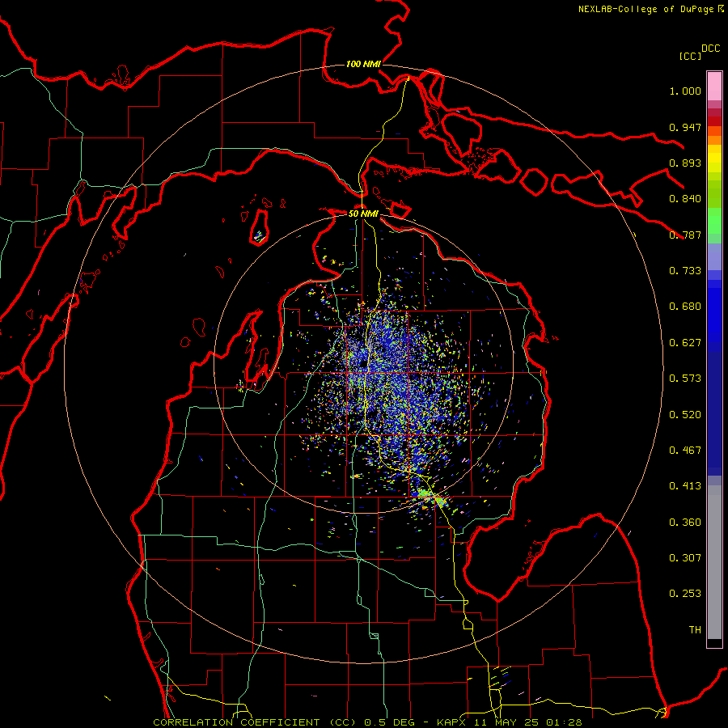Select the 0.947 legend value
The width and height of the screenshot is (728, 728).
pyautogui.click(x=685, y=127)
